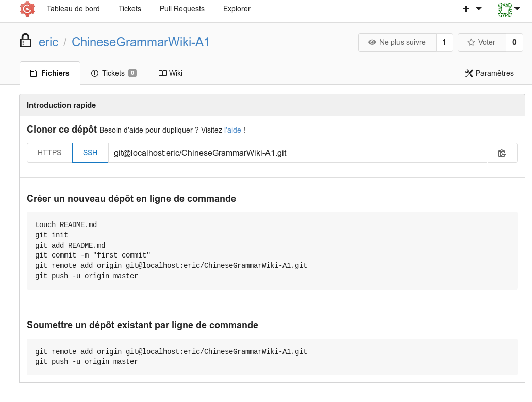Click the document icon on the Fichiers tab

[x=34, y=73]
